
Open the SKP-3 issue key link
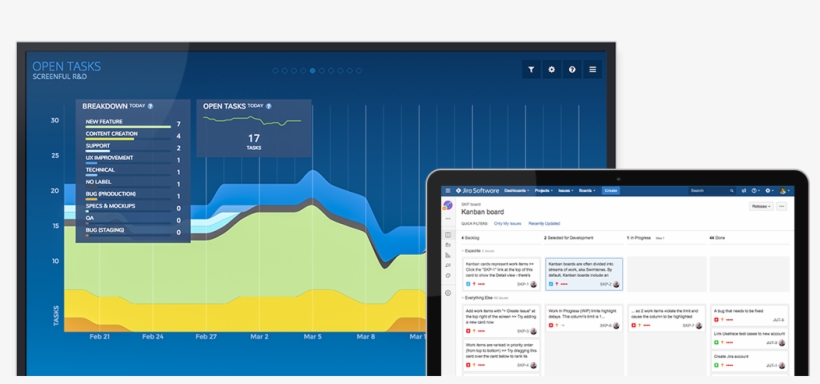pyautogui.click(x=522, y=331)
